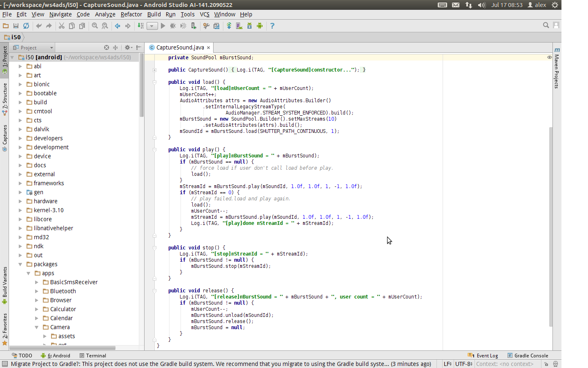This screenshot has width=588, height=368.
Task: Click the project tree horizontal scrollbar
Action: [62, 348]
